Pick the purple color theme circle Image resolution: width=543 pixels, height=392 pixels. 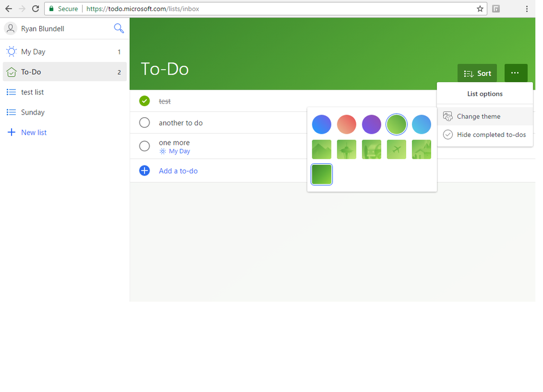[371, 124]
